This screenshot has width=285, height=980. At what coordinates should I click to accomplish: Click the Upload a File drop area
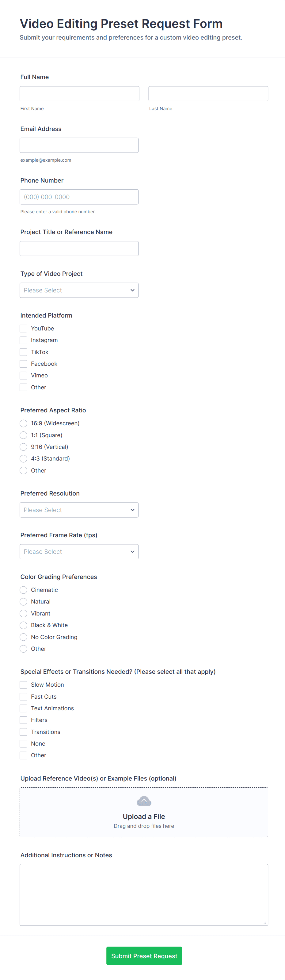pos(144,822)
